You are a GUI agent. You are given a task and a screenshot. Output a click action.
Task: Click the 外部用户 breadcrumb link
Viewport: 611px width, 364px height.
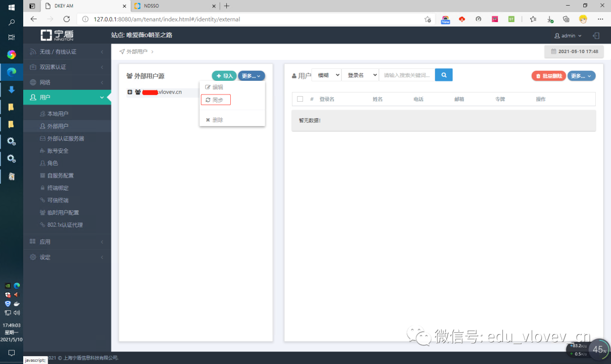coord(137,51)
